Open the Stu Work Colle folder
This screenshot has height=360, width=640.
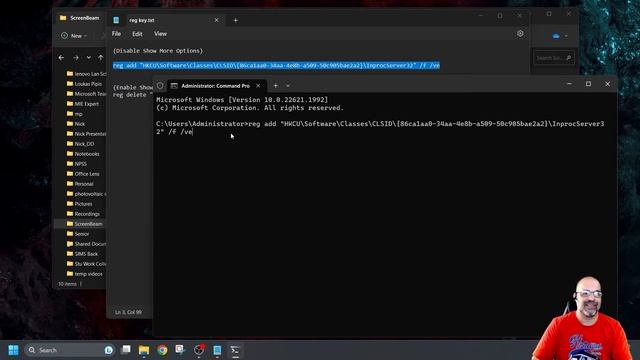(x=86, y=264)
